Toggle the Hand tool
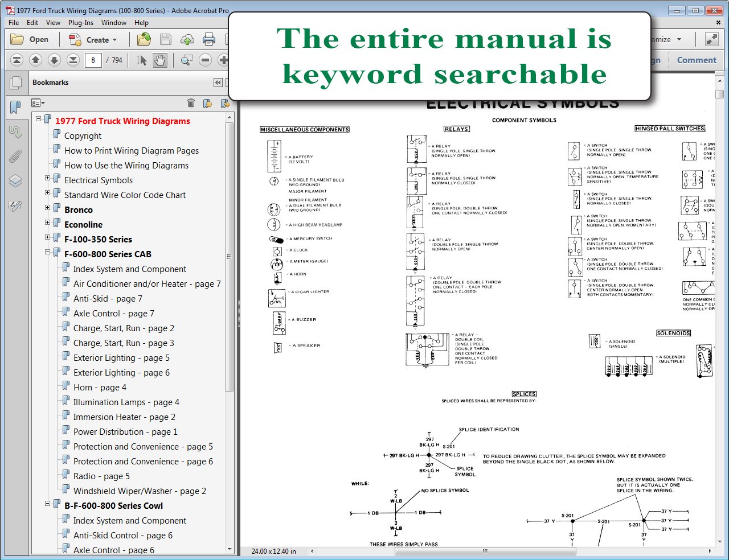 click(x=160, y=60)
